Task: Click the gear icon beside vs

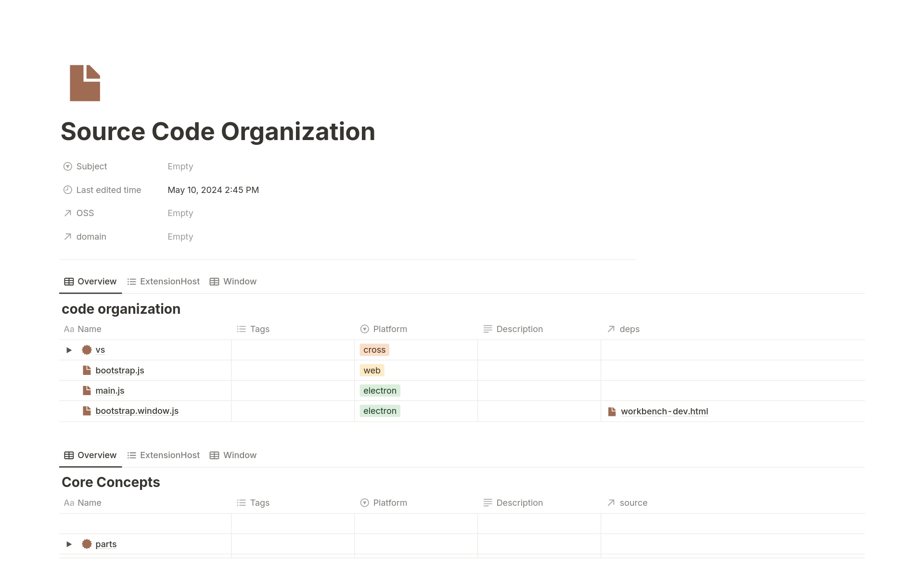Action: point(87,350)
